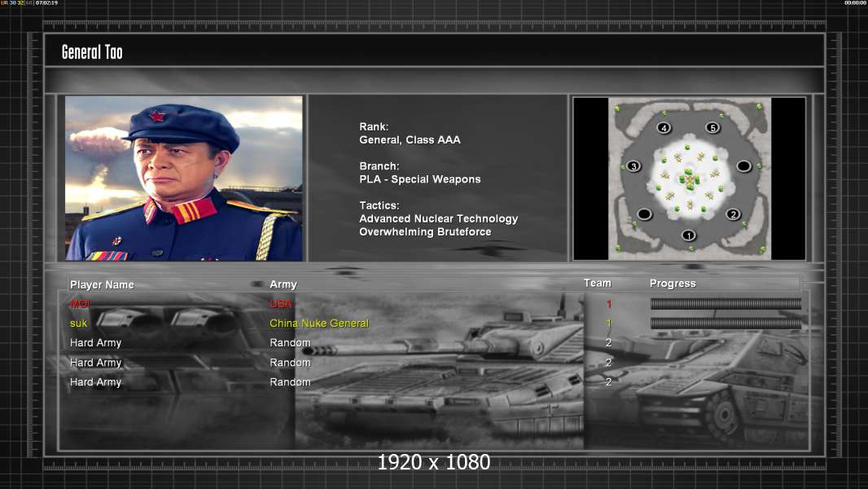This screenshot has height=489, width=868.
Task: Click the Team column header
Action: (x=598, y=283)
